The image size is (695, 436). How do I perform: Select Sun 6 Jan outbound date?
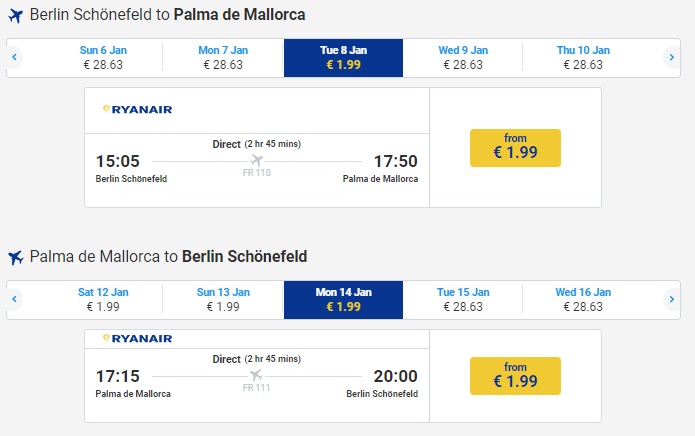tap(103, 58)
